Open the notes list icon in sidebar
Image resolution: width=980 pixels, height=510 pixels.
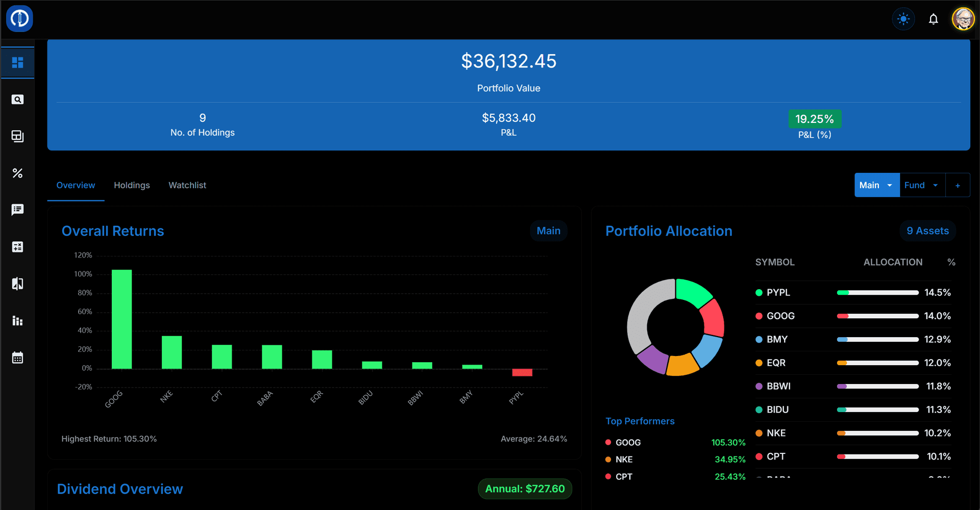18,210
